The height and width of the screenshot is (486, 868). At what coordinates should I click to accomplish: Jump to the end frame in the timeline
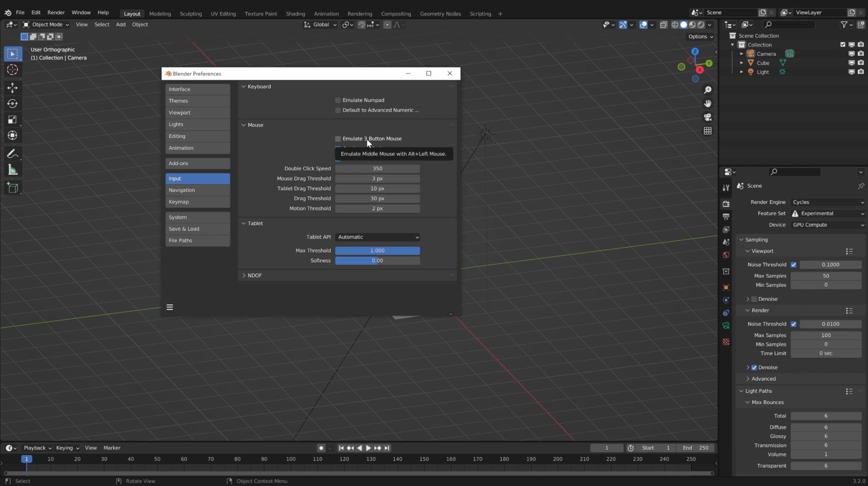pyautogui.click(x=387, y=448)
